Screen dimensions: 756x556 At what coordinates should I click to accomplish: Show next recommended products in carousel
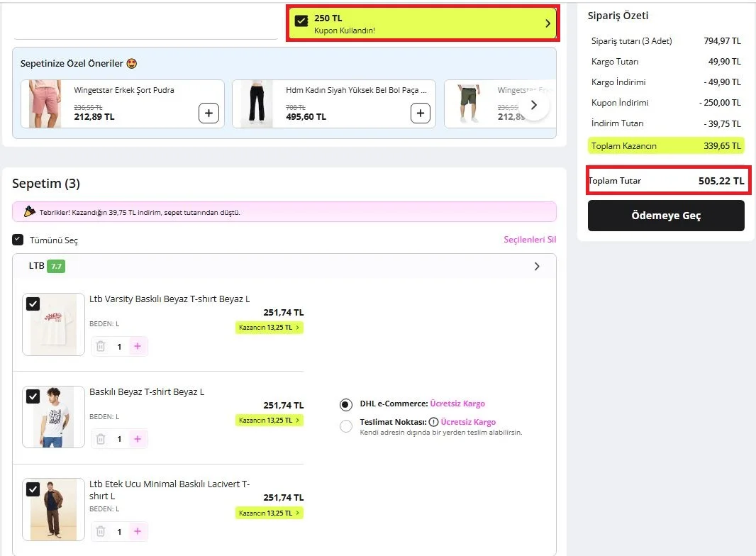[x=534, y=105]
